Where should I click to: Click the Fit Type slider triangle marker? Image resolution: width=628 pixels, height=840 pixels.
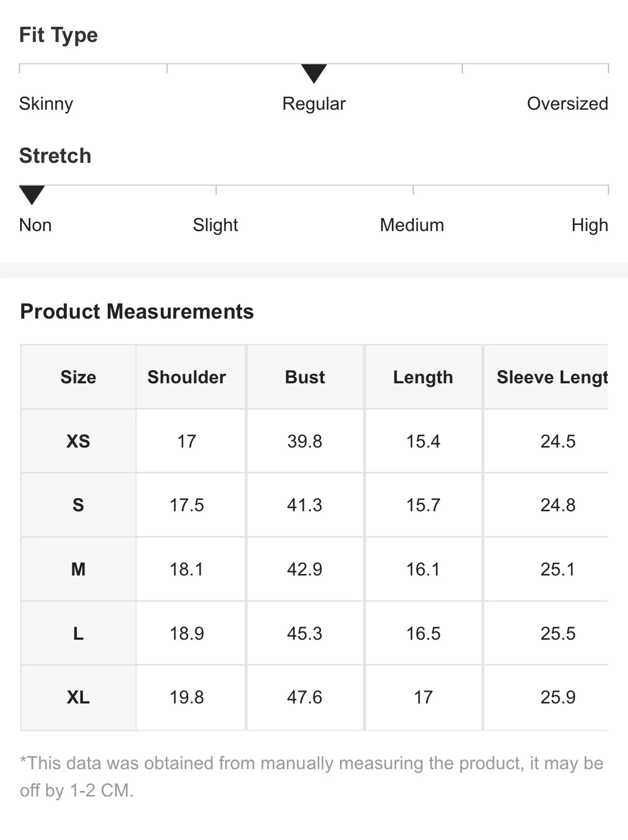[x=314, y=73]
